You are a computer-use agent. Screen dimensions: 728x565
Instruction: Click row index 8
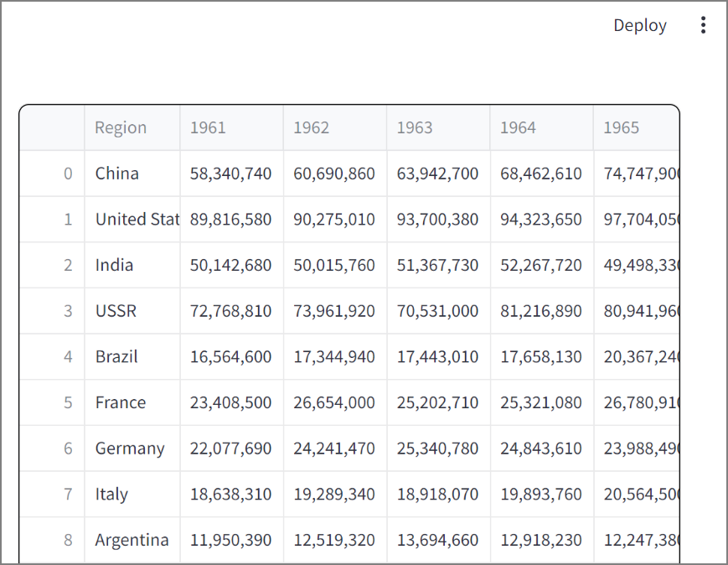pos(52,540)
